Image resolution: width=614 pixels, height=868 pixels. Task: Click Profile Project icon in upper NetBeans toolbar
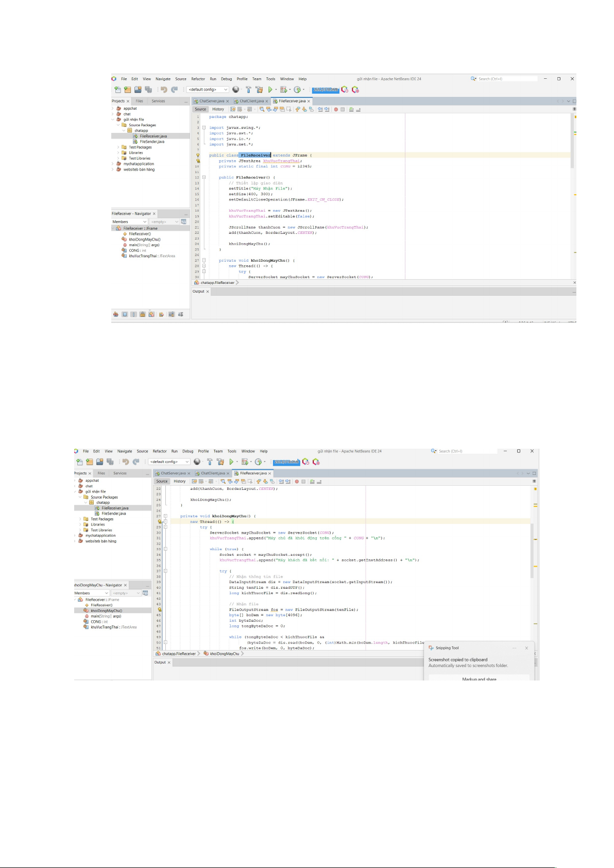pos(297,90)
